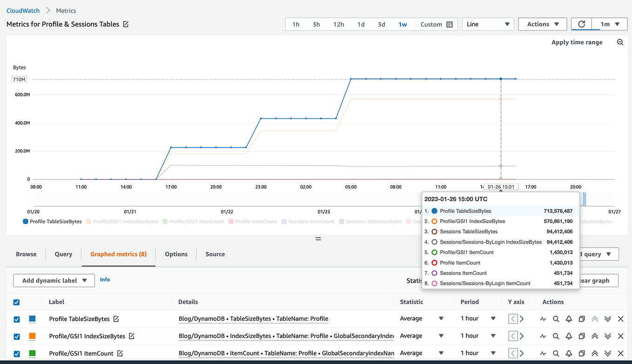
Task: Uncheck the Profile TableSizeBytes metric checkbox
Action: (16, 318)
